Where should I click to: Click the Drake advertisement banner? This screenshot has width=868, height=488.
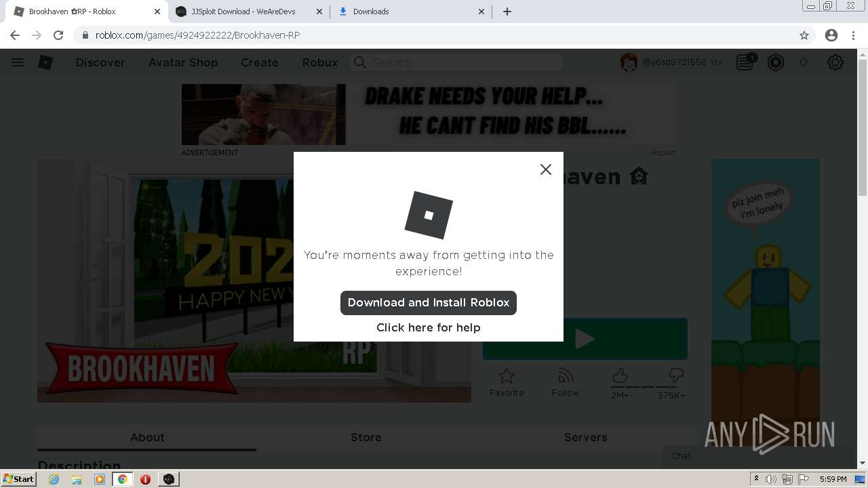click(429, 115)
